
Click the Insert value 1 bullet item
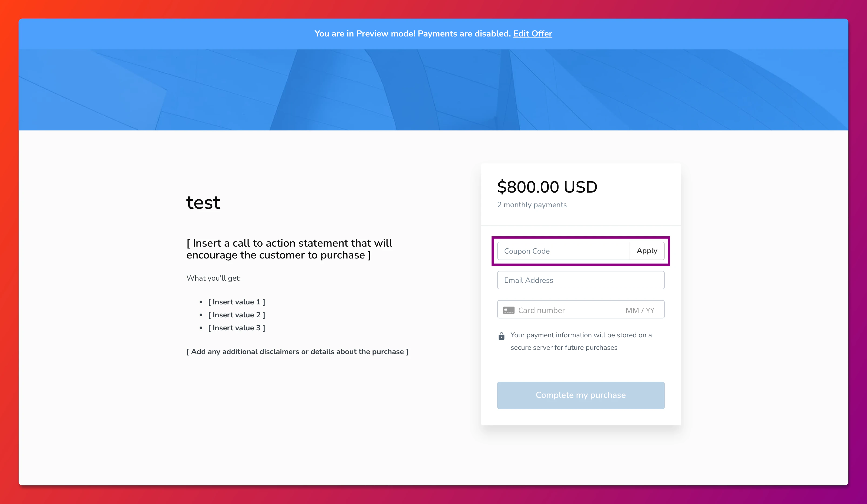pyautogui.click(x=236, y=302)
